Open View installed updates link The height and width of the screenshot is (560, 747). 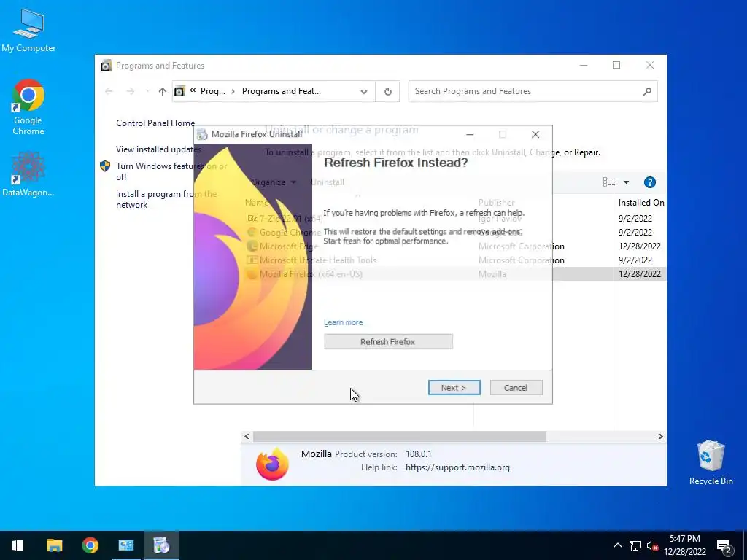coord(158,149)
